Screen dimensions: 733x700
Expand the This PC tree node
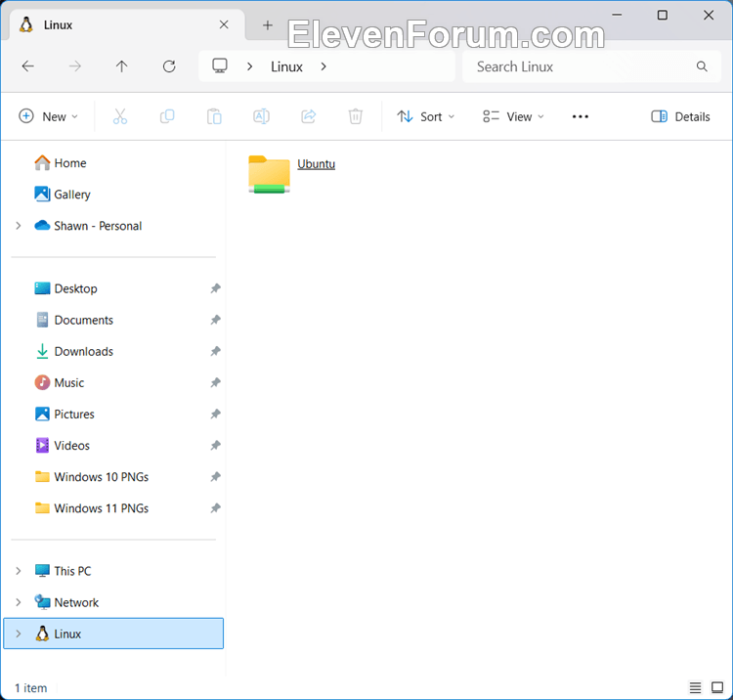(19, 571)
